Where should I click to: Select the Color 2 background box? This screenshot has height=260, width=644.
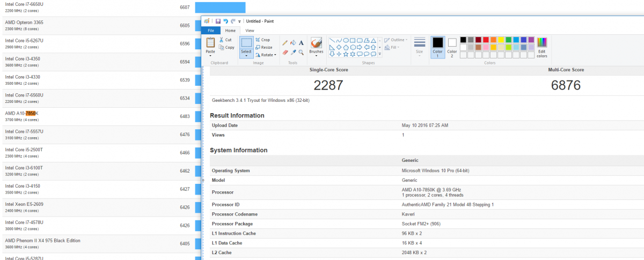452,47
